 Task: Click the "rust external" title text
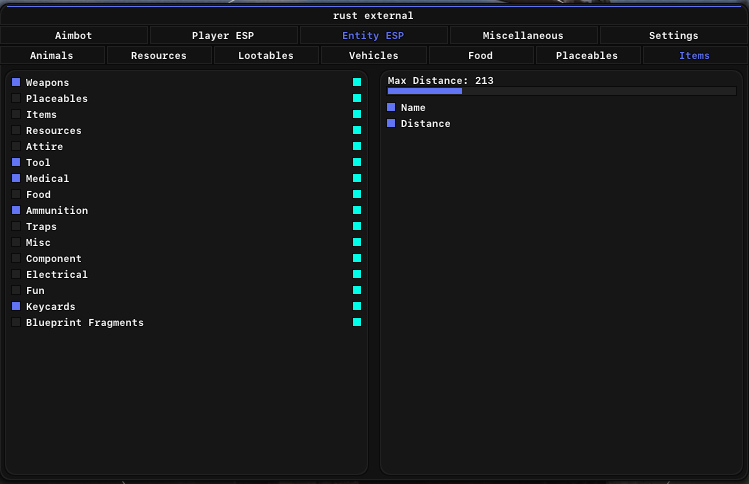point(373,16)
